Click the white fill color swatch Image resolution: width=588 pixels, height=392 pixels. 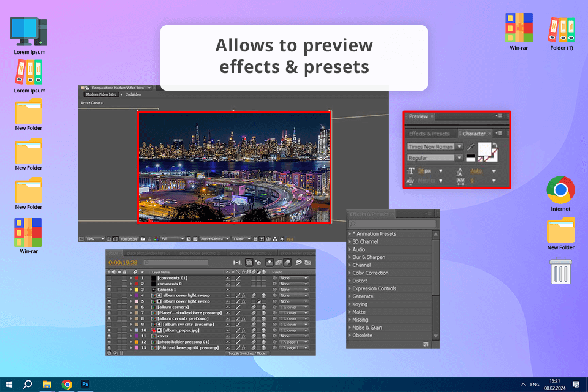click(x=485, y=149)
